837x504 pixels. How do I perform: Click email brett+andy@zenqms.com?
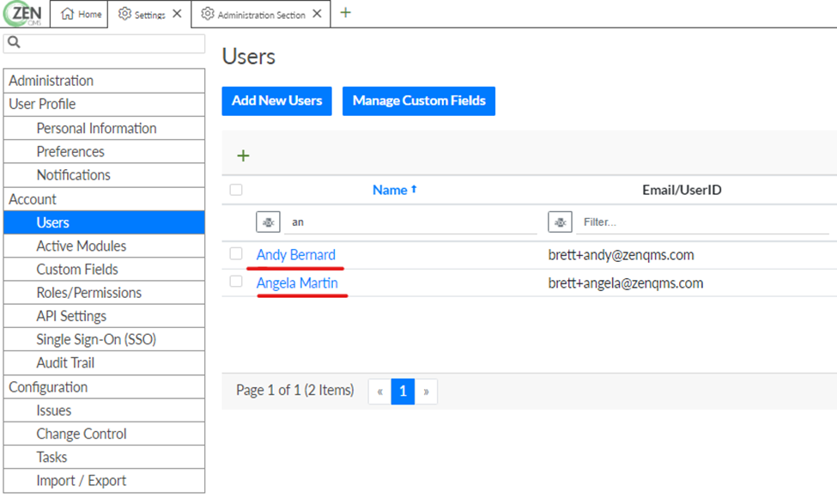(x=621, y=255)
